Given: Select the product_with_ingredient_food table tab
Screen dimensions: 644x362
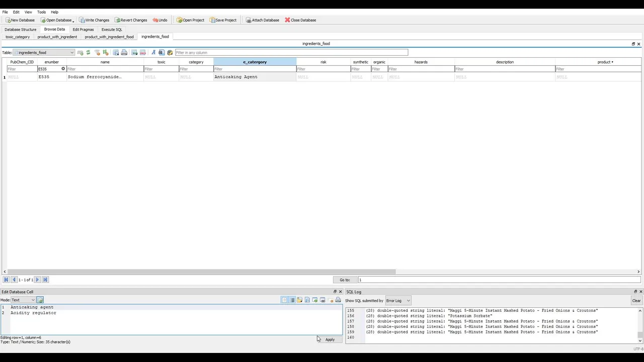Looking at the screenshot, I should pos(109,37).
